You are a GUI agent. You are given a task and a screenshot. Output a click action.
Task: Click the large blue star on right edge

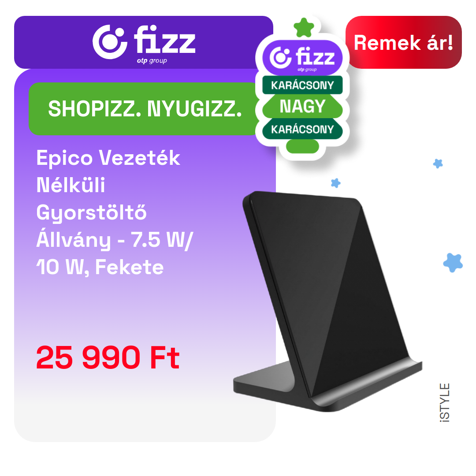(453, 263)
